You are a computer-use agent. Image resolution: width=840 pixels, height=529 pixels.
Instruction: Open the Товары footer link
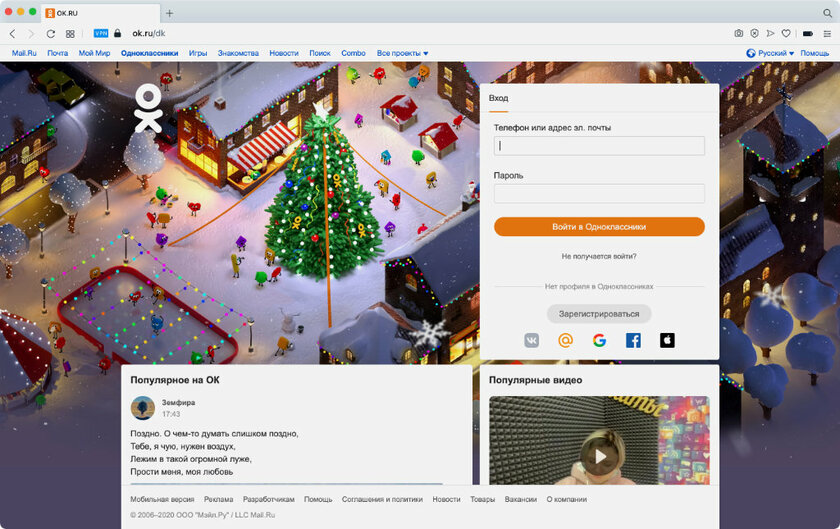click(483, 500)
